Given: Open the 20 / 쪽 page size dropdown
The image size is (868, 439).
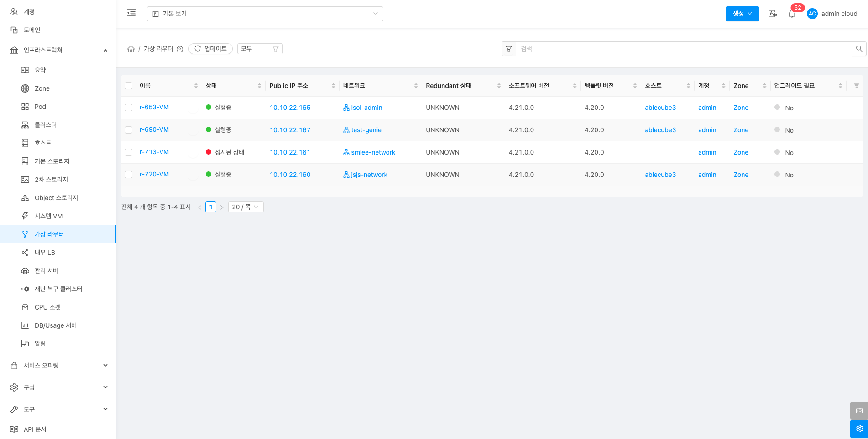Looking at the screenshot, I should pos(246,207).
